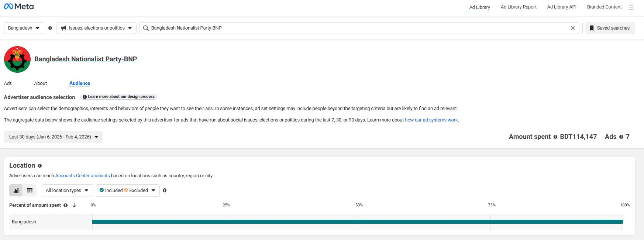The height and width of the screenshot is (240, 644).
Task: Open the Included Excluded filter dropdown
Action: click(128, 191)
